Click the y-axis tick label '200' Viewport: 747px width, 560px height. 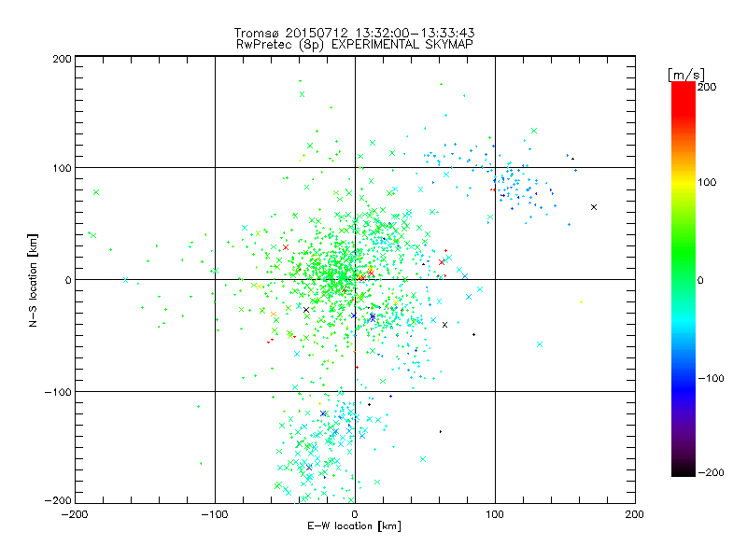[62, 59]
